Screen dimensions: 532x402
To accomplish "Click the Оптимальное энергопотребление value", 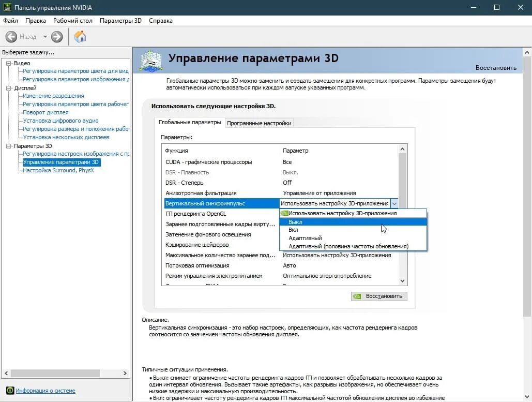I will [327, 276].
